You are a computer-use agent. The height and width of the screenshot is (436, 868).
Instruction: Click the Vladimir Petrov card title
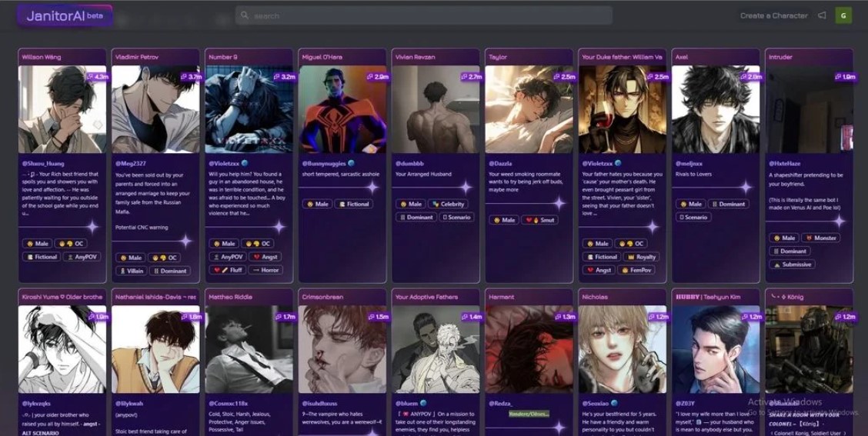point(137,57)
